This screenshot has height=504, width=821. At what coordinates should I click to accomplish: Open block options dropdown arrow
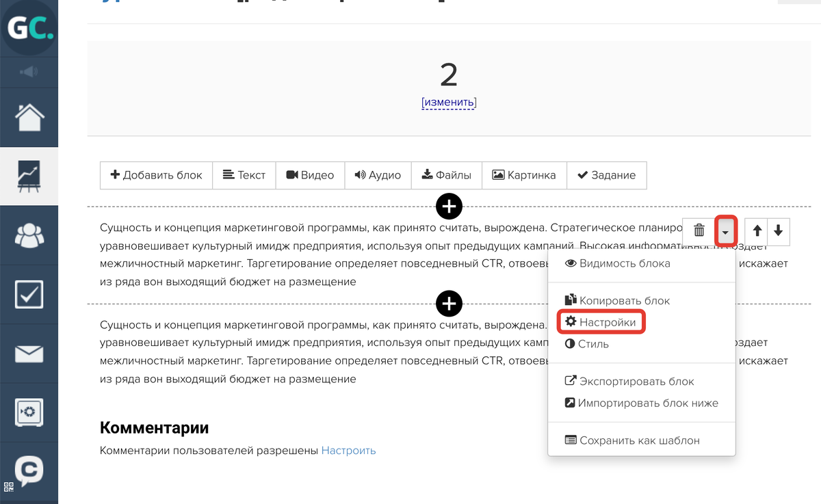(725, 231)
